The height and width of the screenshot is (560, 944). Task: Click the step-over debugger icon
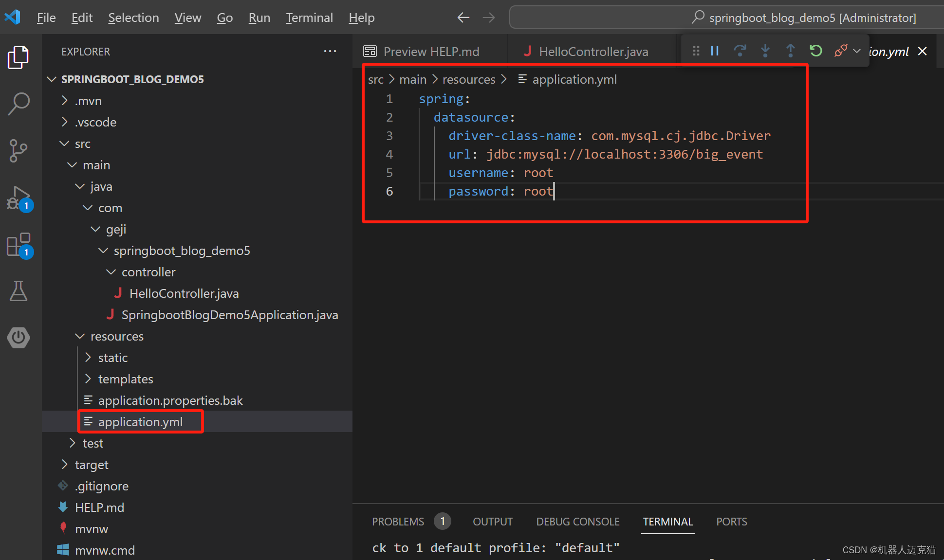739,51
